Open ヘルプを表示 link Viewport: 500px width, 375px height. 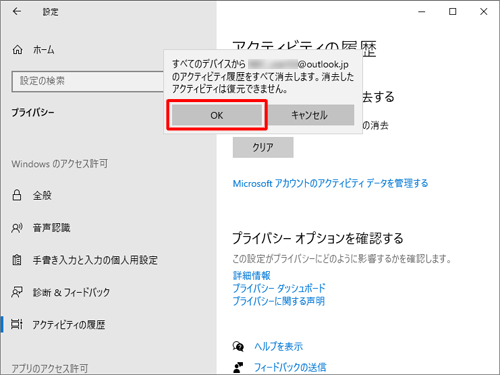(279, 347)
